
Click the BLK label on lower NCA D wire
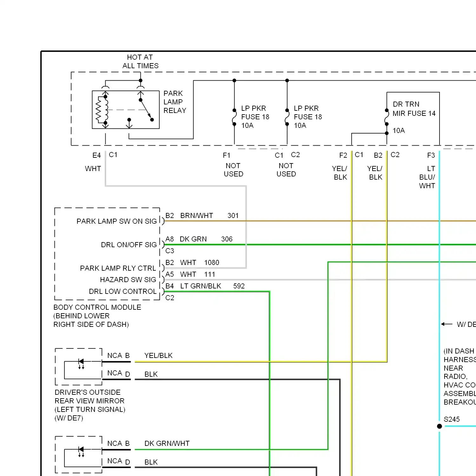click(151, 462)
